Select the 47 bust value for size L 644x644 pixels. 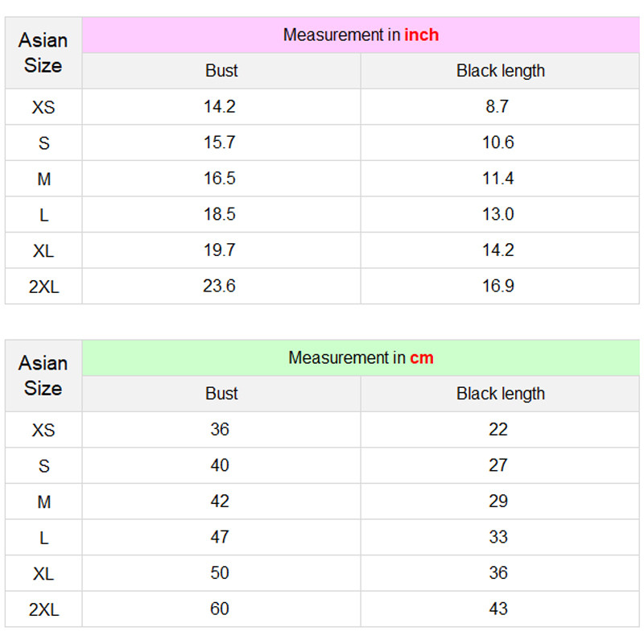pyautogui.click(x=220, y=537)
